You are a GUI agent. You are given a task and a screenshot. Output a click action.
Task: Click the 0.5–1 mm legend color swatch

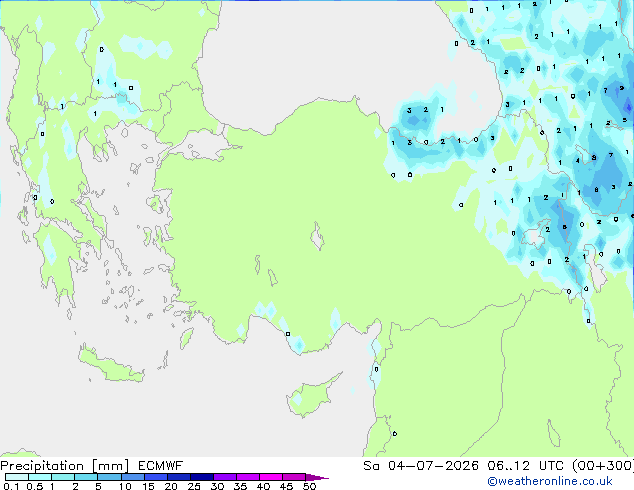pyautogui.click(x=40, y=477)
